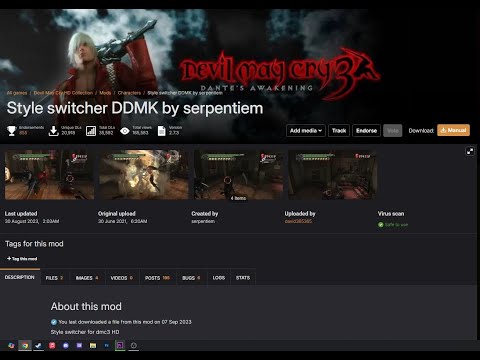Open Steam from the taskbar
This screenshot has width=480, height=360.
pos(38,345)
